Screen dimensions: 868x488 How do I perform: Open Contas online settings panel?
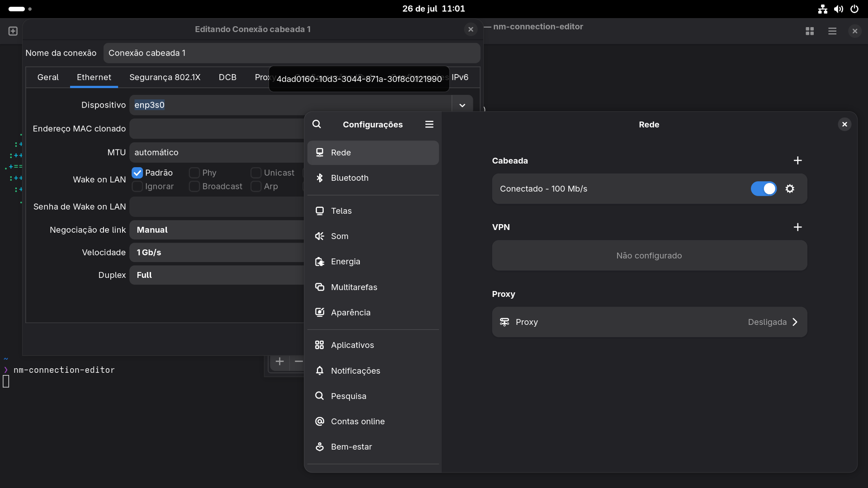pos(373,422)
